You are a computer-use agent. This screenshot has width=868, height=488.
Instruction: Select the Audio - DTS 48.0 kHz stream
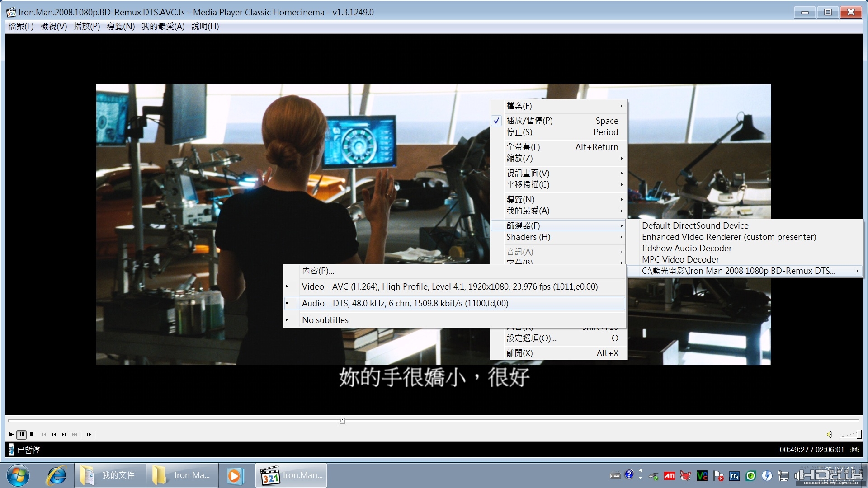point(405,304)
